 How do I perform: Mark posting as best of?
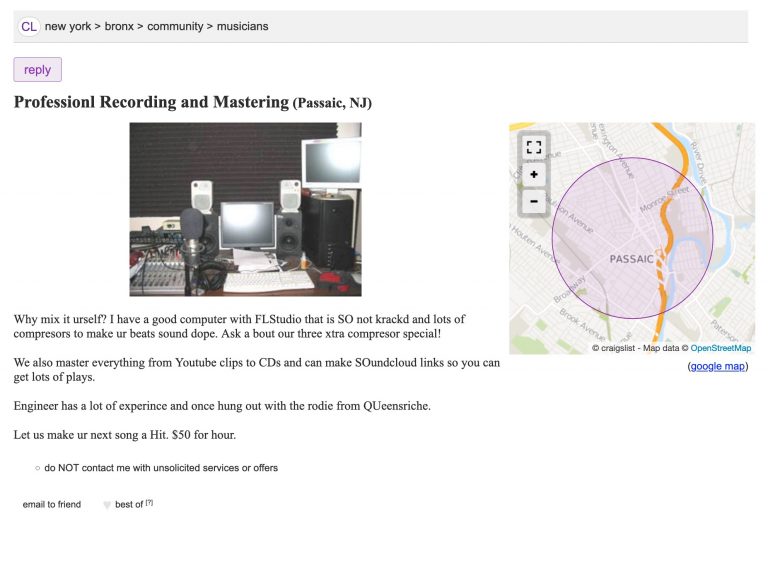click(x=129, y=504)
